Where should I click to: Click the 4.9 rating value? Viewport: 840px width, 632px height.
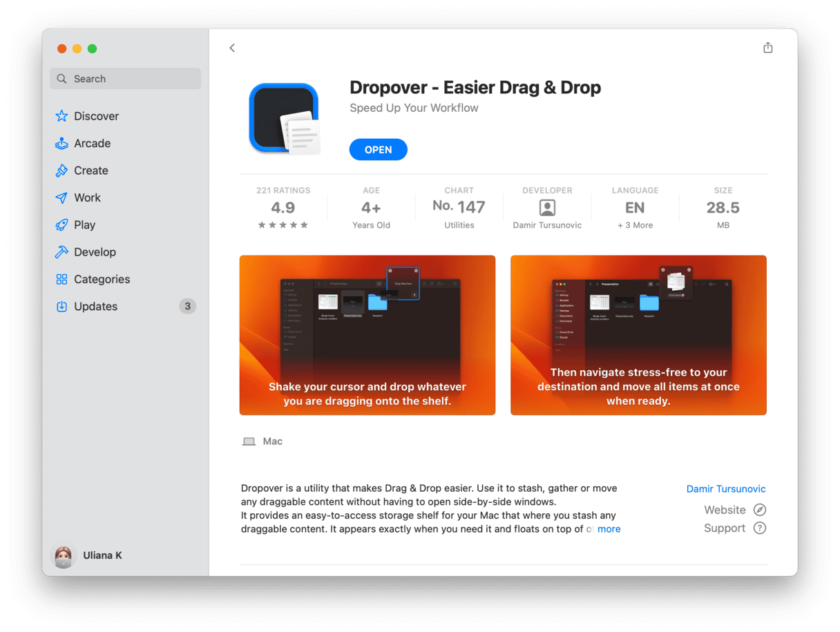click(283, 207)
